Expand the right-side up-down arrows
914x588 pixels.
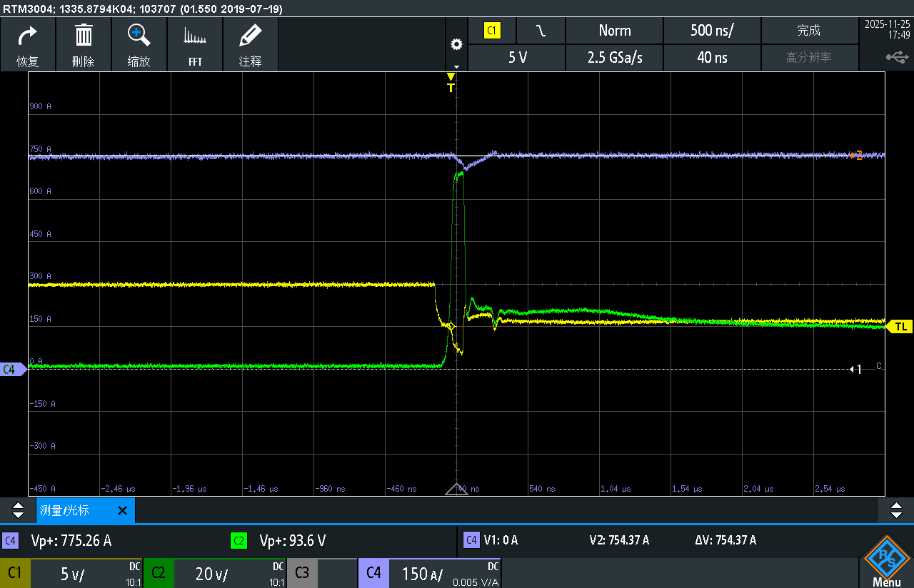coord(896,510)
